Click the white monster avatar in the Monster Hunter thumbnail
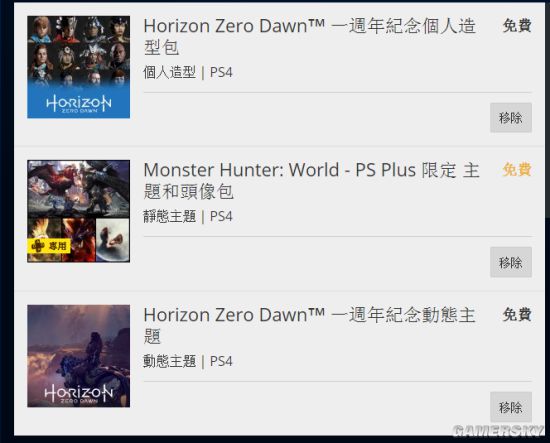 tap(113, 240)
